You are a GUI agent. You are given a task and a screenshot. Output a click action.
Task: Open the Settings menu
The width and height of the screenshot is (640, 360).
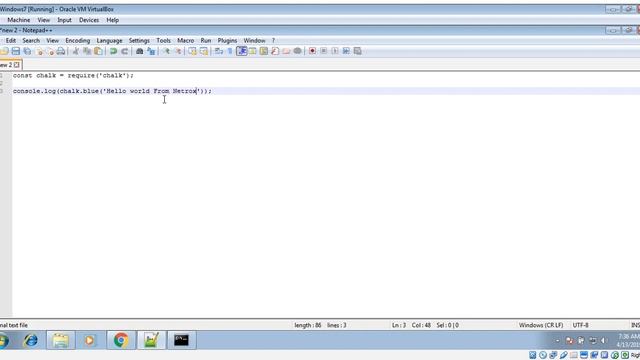pyautogui.click(x=139, y=40)
